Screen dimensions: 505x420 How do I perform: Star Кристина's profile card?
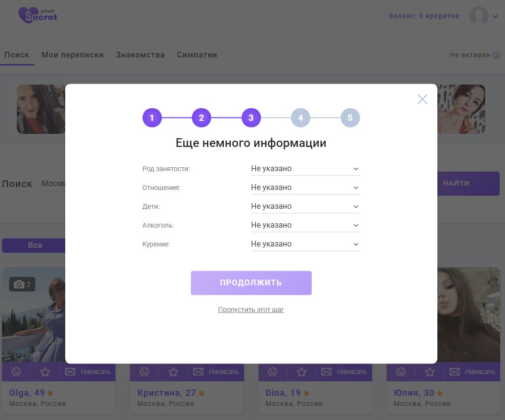[173, 372]
